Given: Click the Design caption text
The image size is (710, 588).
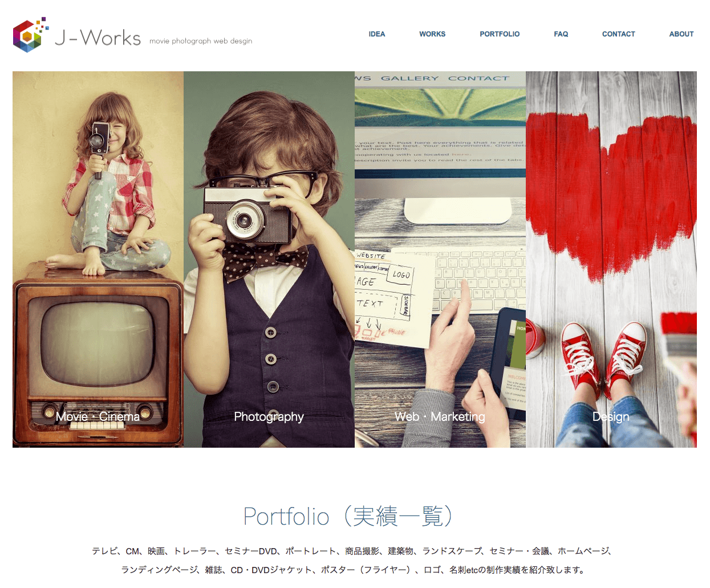Looking at the screenshot, I should 610,417.
